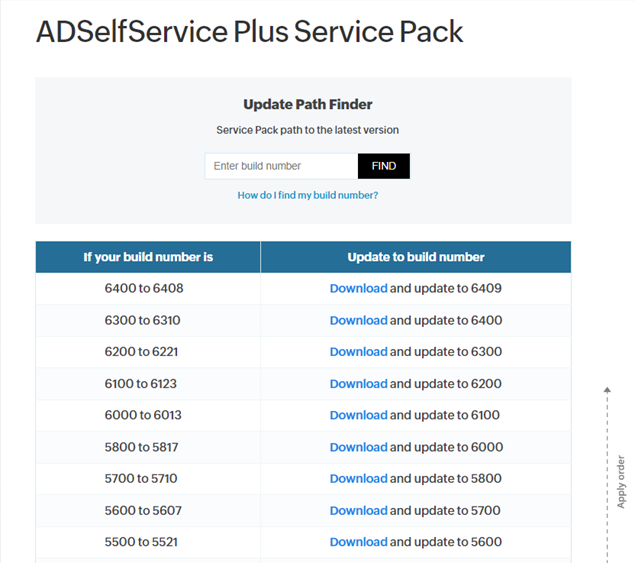The image size is (635, 563).
Task: Click the ADSelfService Plus Service Pack title
Action: (x=249, y=32)
